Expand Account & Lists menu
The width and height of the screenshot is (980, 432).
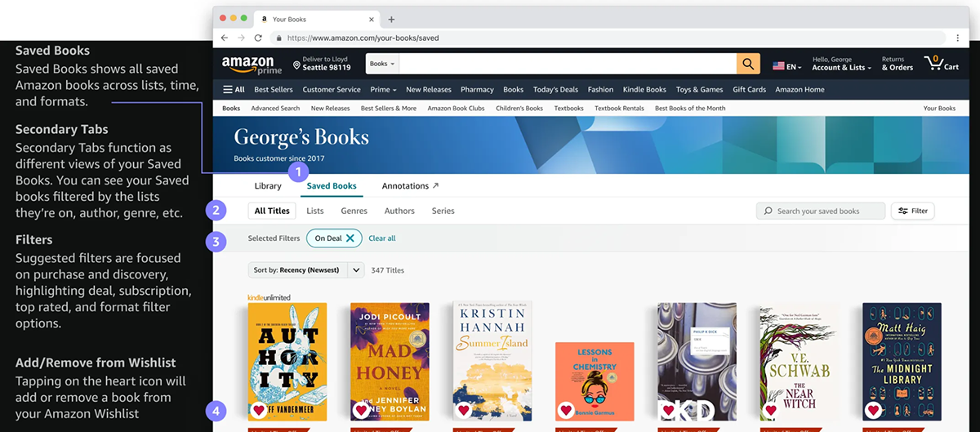842,64
